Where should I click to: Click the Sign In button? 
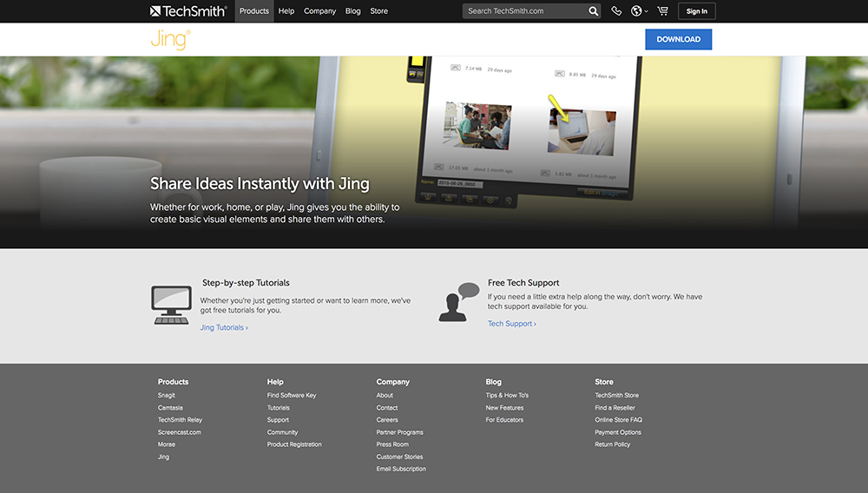pos(696,11)
